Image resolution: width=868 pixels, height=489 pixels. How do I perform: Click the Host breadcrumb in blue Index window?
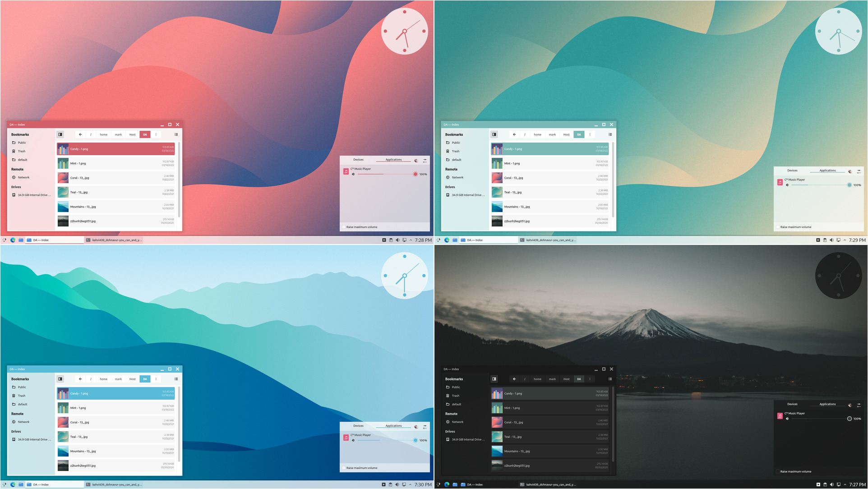[132, 379]
